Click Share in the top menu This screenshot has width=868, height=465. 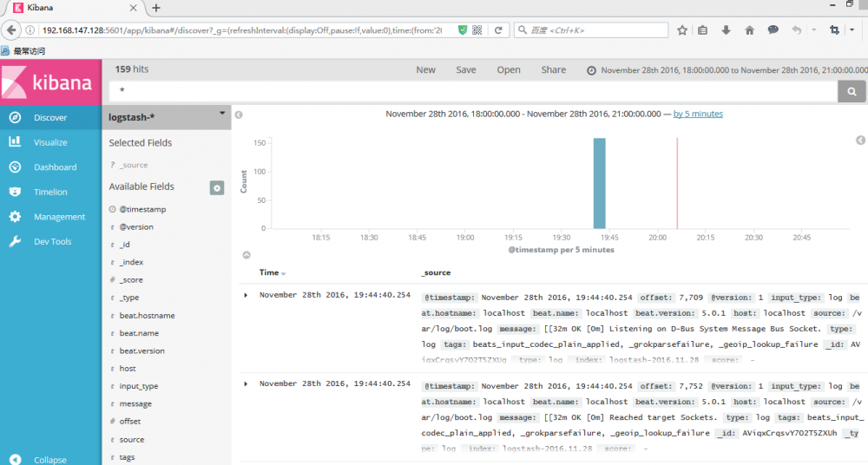[x=554, y=69]
